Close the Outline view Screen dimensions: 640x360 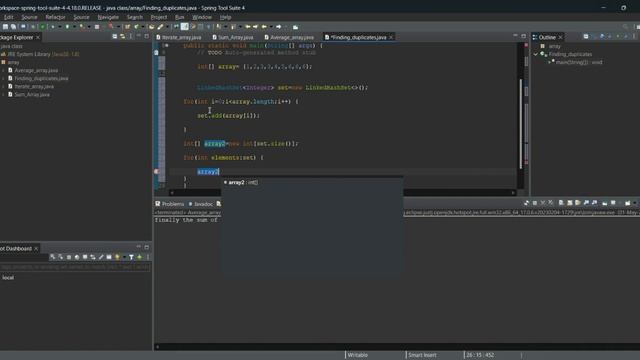pos(560,37)
